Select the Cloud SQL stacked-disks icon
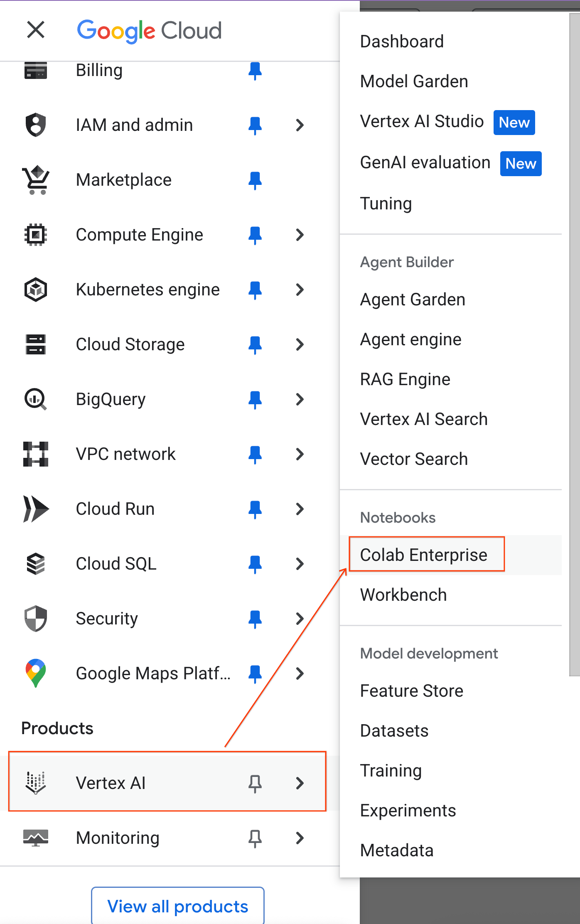Screen dimensions: 580x924 36,563
